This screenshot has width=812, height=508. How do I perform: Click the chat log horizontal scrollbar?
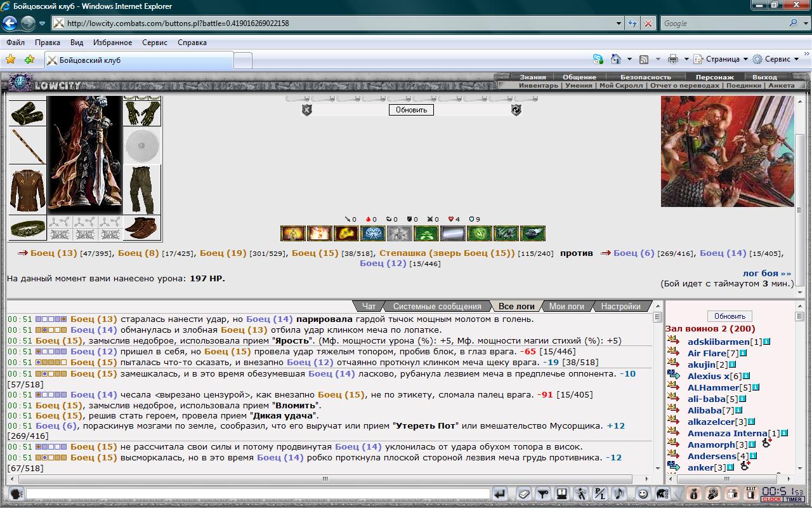coord(324,479)
